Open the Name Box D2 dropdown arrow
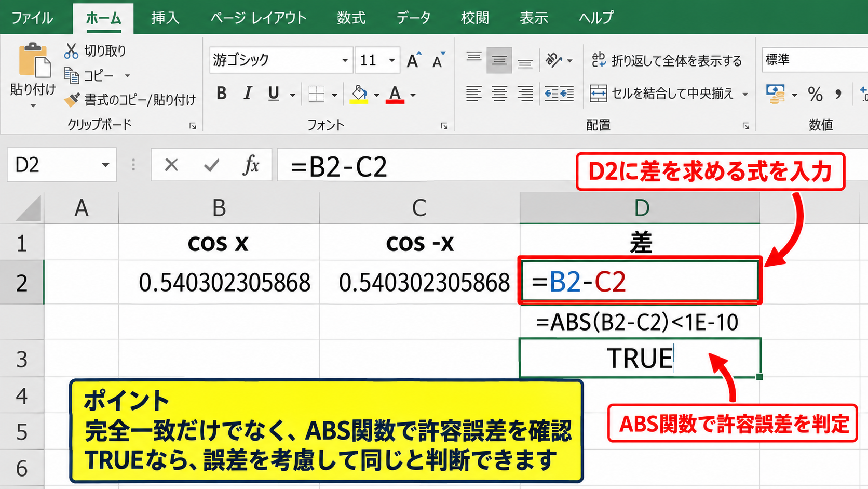Viewport: 868px width, 489px height. click(x=105, y=165)
